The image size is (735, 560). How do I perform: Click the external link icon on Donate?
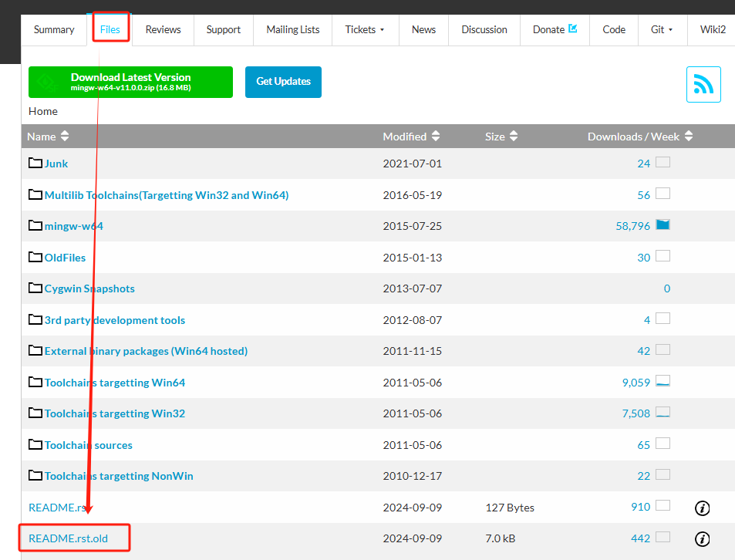571,29
